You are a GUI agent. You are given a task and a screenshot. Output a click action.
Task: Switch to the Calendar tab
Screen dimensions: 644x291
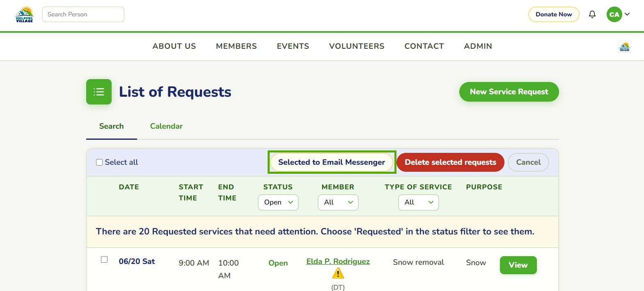(166, 126)
